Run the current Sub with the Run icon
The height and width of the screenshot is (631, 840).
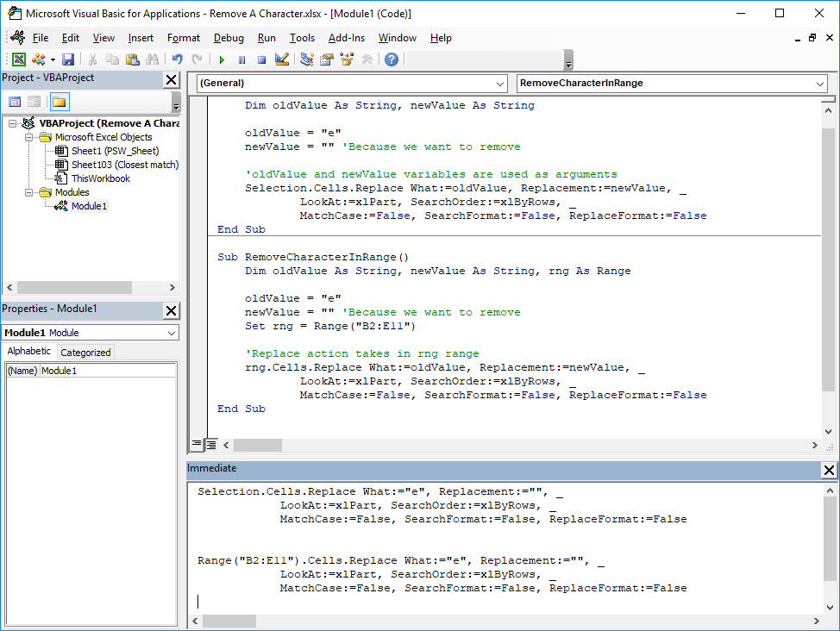(221, 59)
